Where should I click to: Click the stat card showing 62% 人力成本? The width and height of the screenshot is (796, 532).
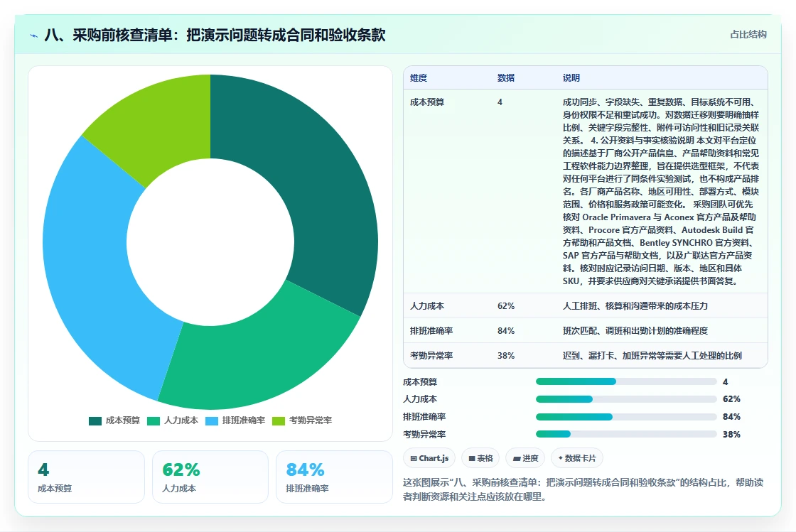pos(210,477)
